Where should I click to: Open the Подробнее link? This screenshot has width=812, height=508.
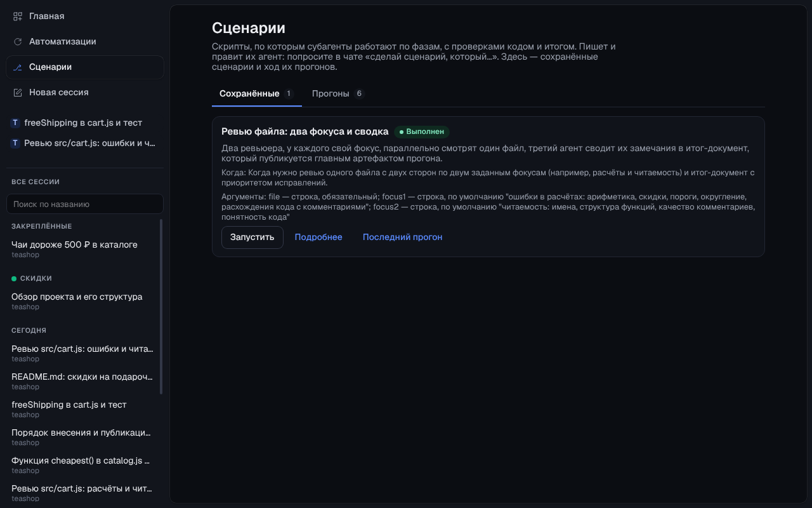pyautogui.click(x=318, y=237)
